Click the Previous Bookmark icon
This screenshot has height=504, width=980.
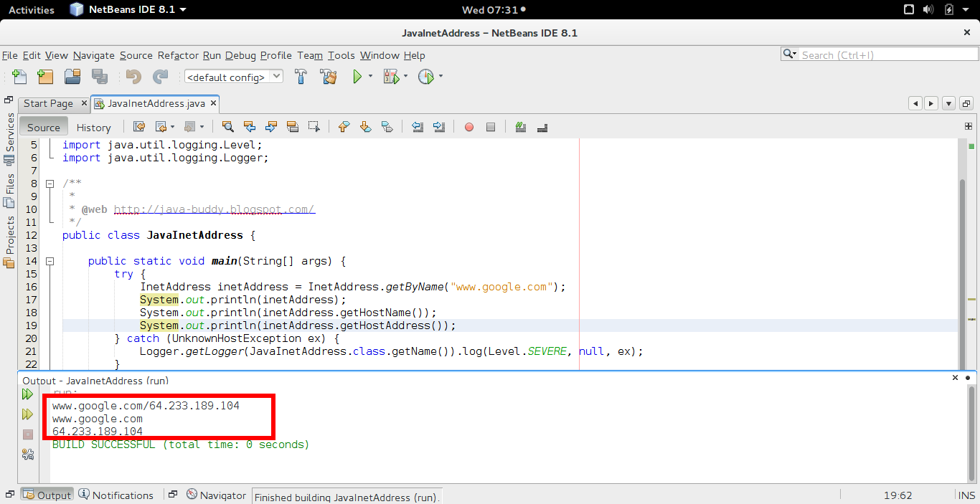(x=344, y=127)
